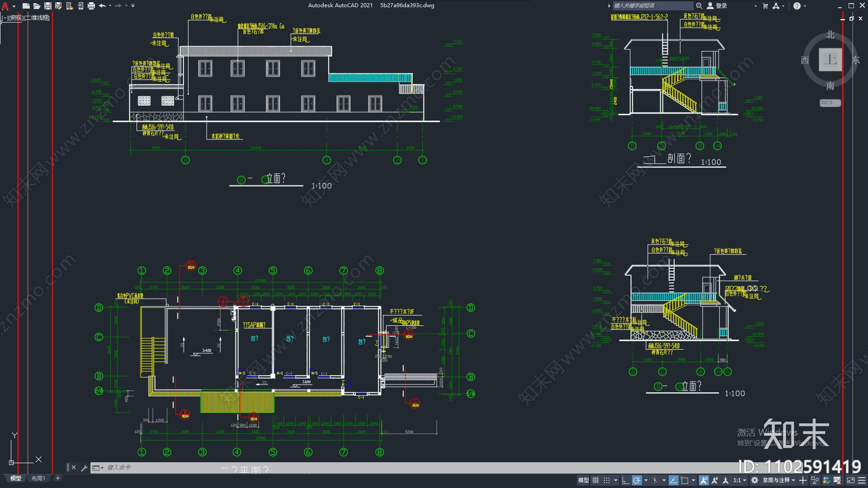
Task: Open the recent commands dropdown in the command line
Action: pos(98,467)
